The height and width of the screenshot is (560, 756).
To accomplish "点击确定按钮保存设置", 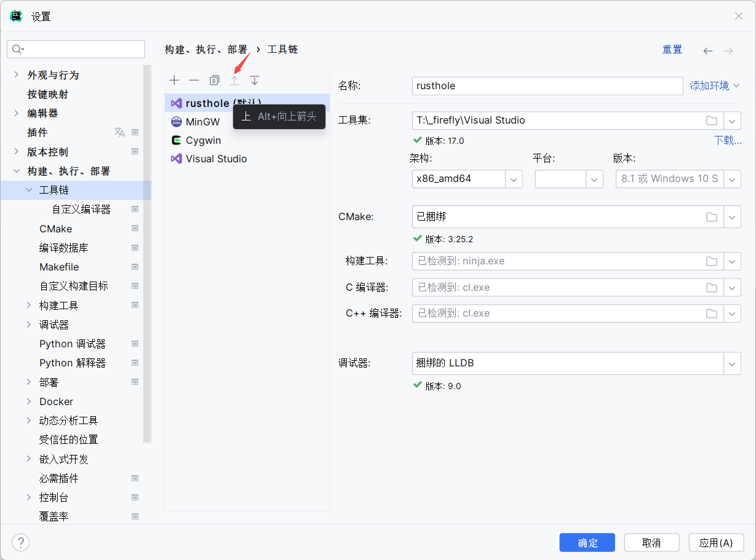I will pyautogui.click(x=587, y=542).
